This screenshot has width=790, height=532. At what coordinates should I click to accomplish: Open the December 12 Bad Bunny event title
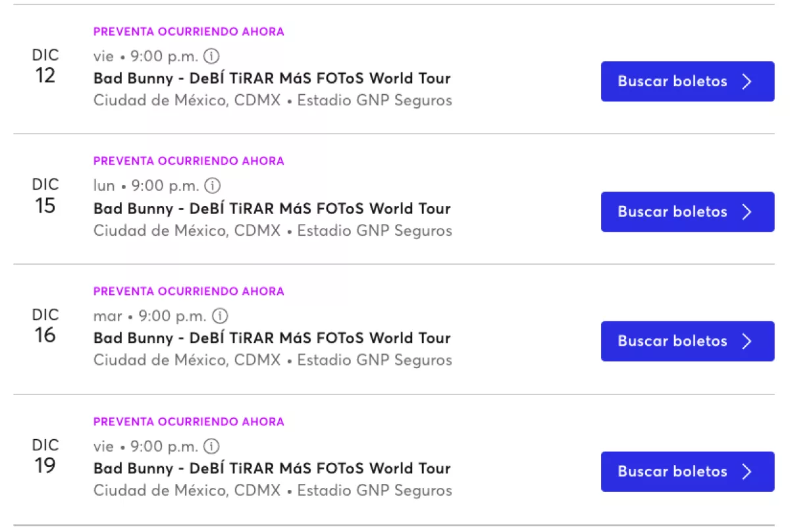pyautogui.click(x=272, y=78)
